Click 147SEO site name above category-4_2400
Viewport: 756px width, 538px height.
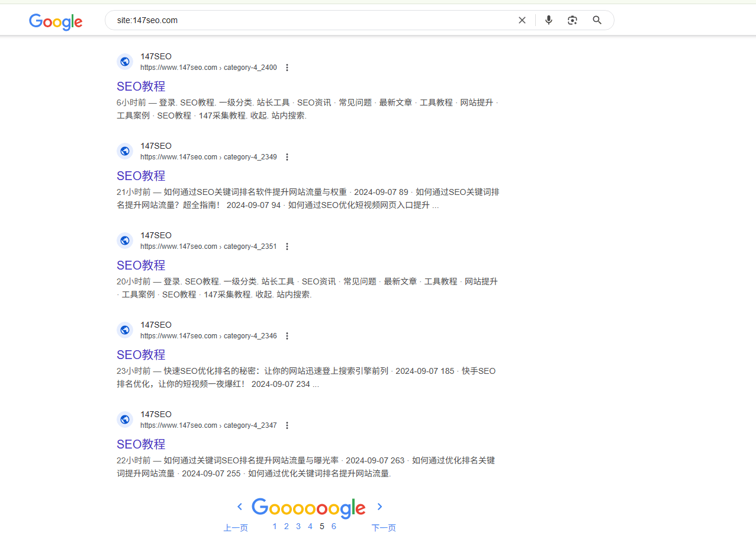pos(156,57)
